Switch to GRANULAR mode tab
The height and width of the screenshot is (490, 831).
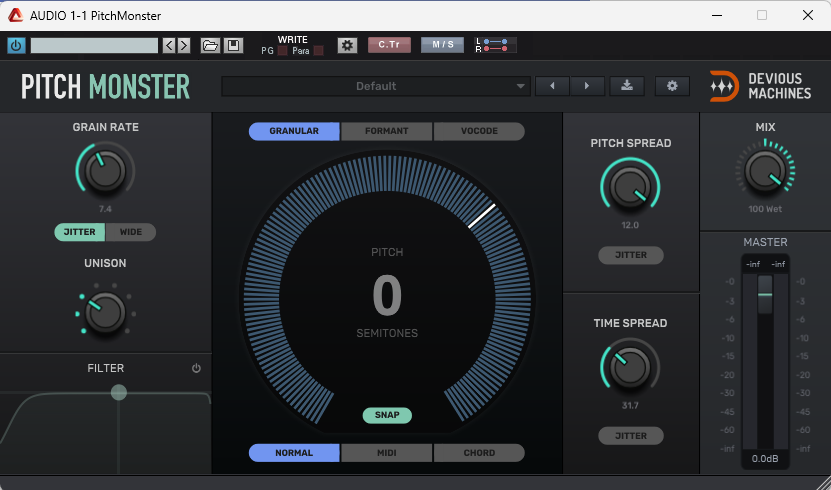[x=294, y=131]
